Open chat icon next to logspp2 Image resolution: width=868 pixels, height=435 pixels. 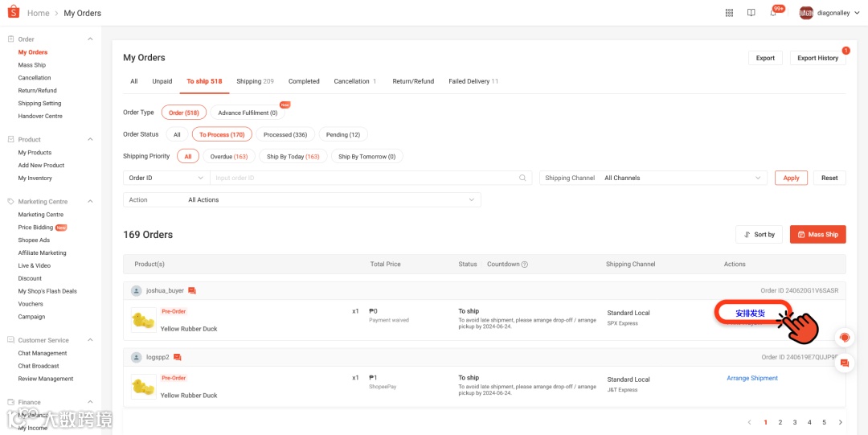pos(178,358)
